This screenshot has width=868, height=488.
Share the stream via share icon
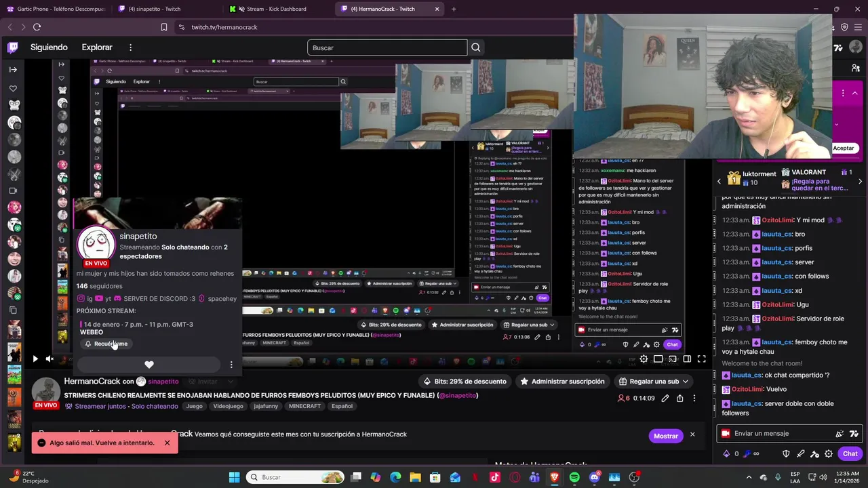point(680,398)
